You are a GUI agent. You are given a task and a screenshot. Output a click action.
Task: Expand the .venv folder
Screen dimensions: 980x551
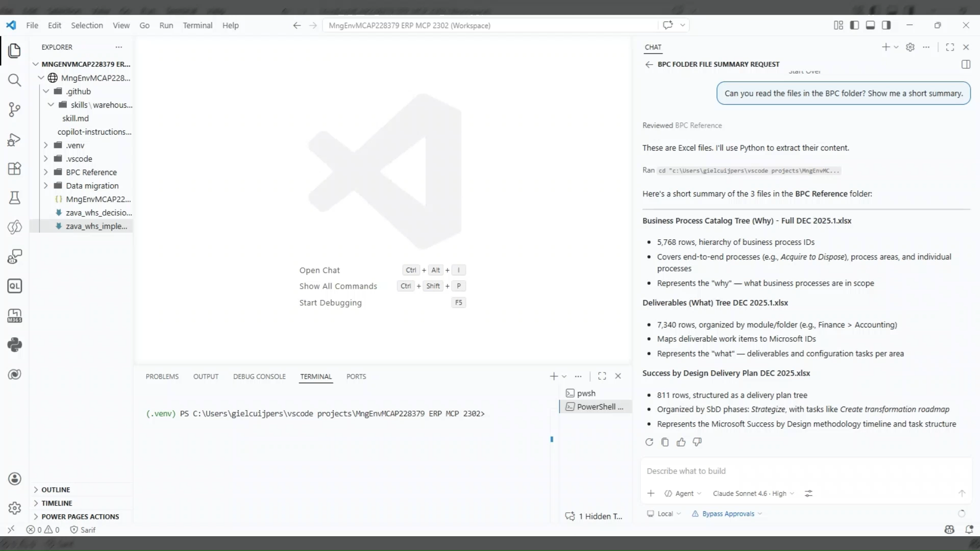(x=81, y=145)
